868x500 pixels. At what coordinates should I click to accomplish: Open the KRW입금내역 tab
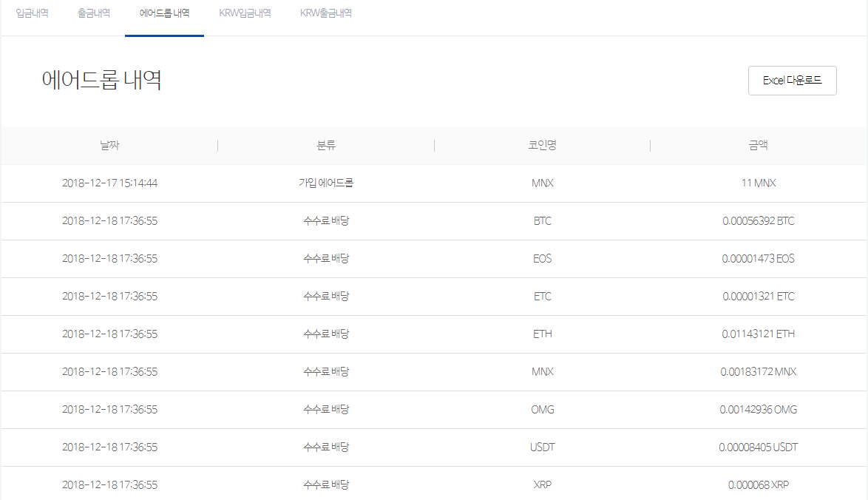pyautogui.click(x=245, y=13)
